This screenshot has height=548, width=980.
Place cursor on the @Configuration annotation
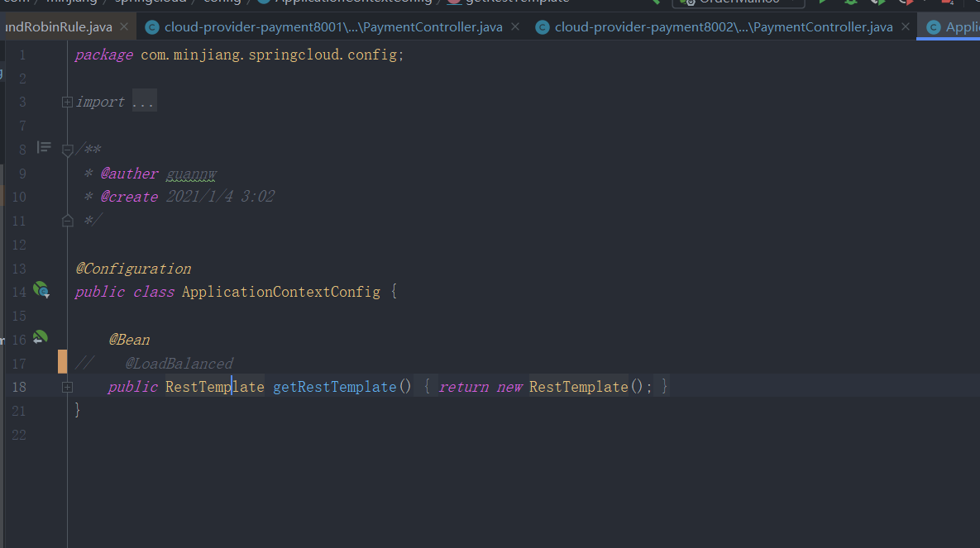[x=134, y=269]
